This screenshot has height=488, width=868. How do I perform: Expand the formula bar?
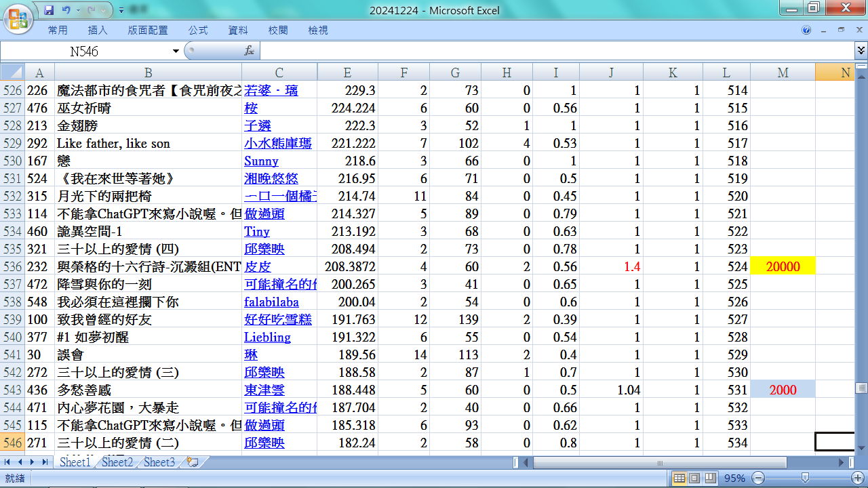(x=861, y=51)
